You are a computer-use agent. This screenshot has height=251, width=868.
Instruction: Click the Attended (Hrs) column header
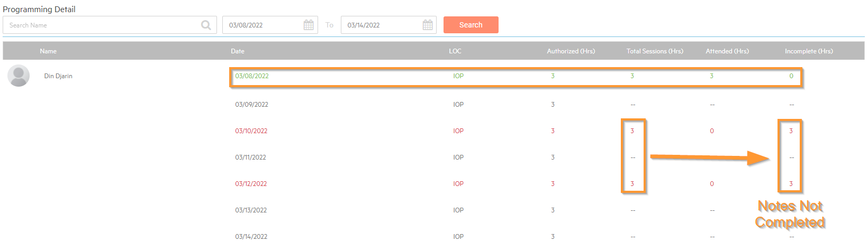727,51
